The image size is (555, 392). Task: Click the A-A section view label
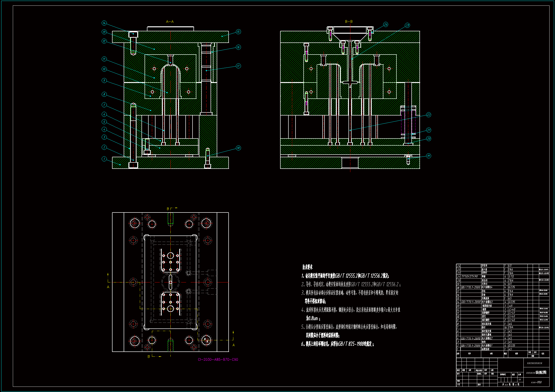pos(170,22)
